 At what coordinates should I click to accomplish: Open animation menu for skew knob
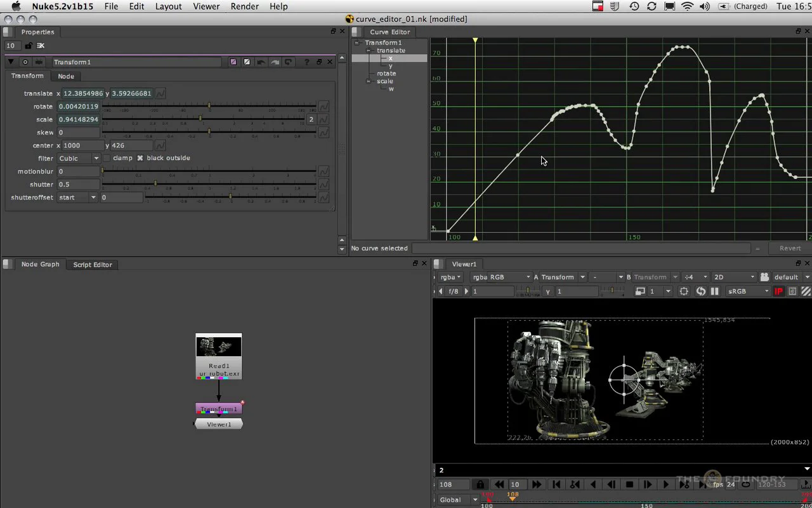[x=324, y=132]
